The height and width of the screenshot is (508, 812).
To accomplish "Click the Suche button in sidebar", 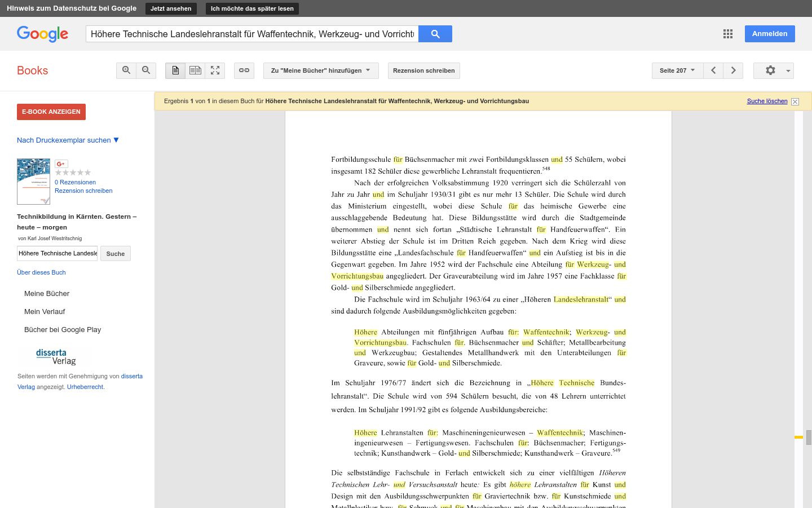I will (116, 254).
